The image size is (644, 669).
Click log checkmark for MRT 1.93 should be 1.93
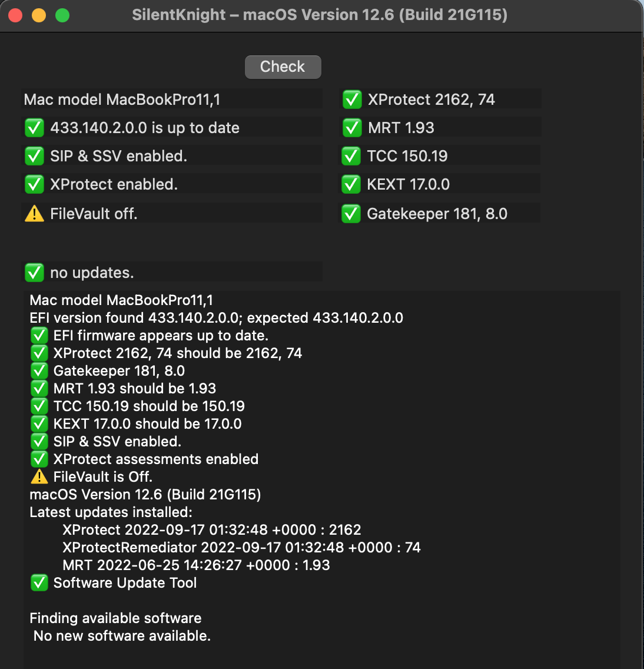pyautogui.click(x=39, y=388)
